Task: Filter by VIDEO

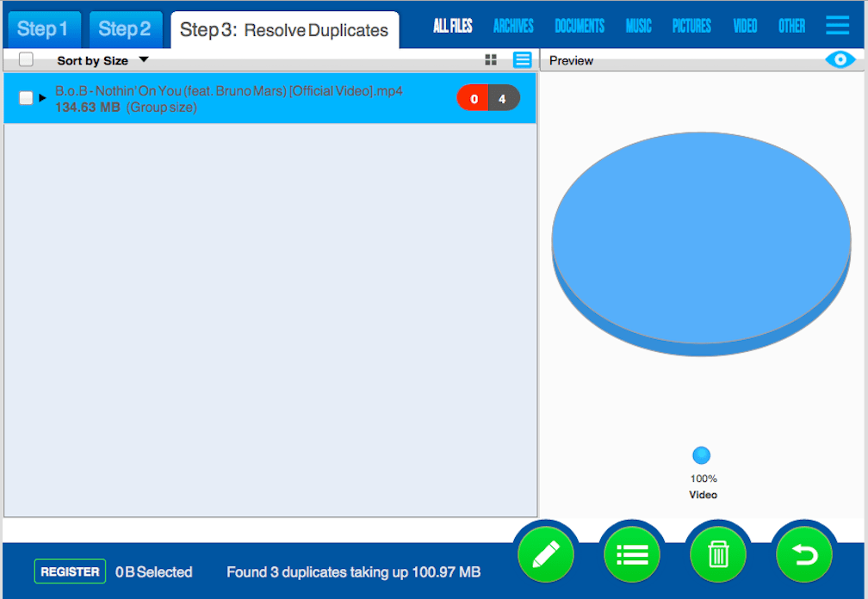Action: tap(745, 26)
